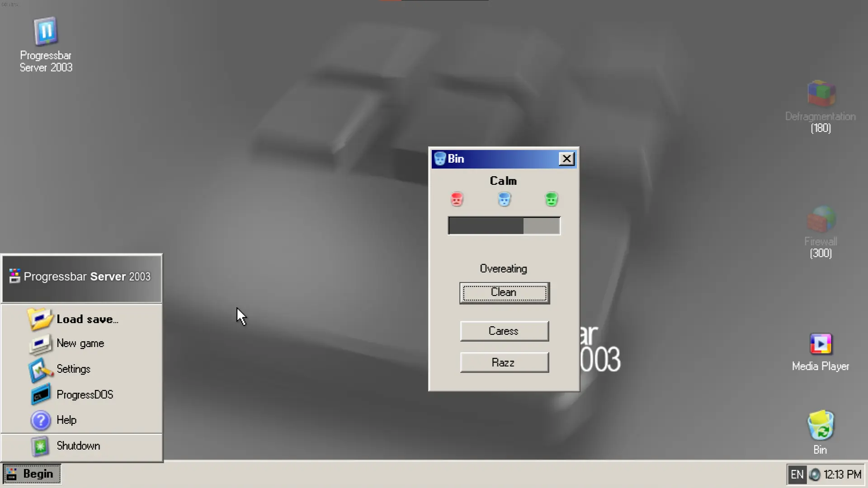This screenshot has width=868, height=488.
Task: Select the green happy face icon
Action: tap(551, 199)
